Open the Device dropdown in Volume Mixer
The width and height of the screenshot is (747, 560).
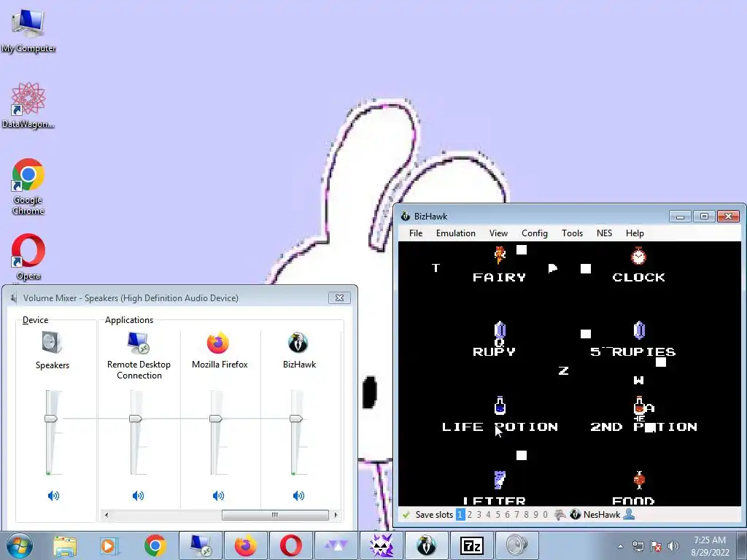coord(35,320)
